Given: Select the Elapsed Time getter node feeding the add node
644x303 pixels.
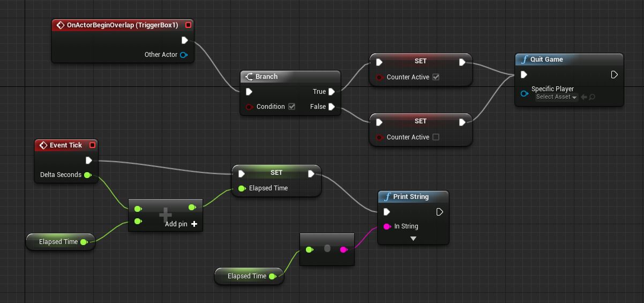Looking at the screenshot, I should (61, 242).
